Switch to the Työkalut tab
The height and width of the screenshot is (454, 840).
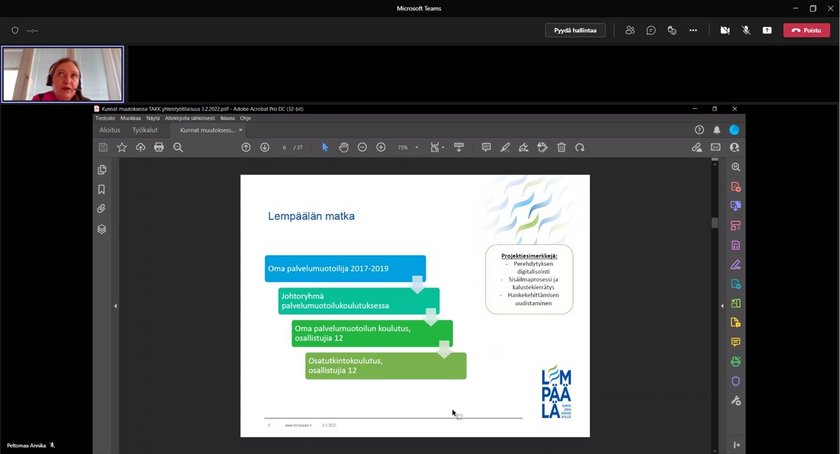pos(146,130)
